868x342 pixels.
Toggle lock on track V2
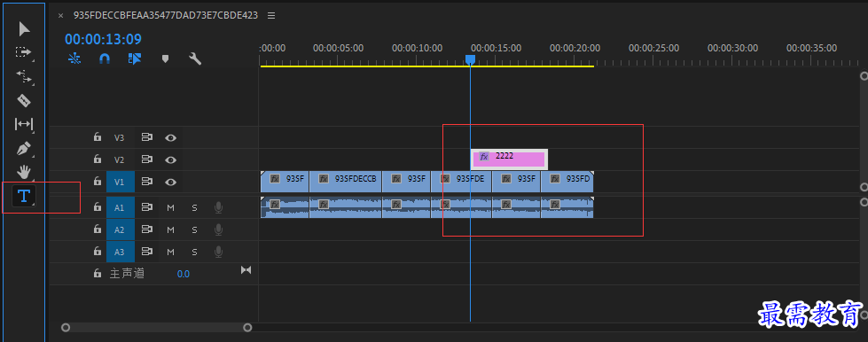[98, 159]
